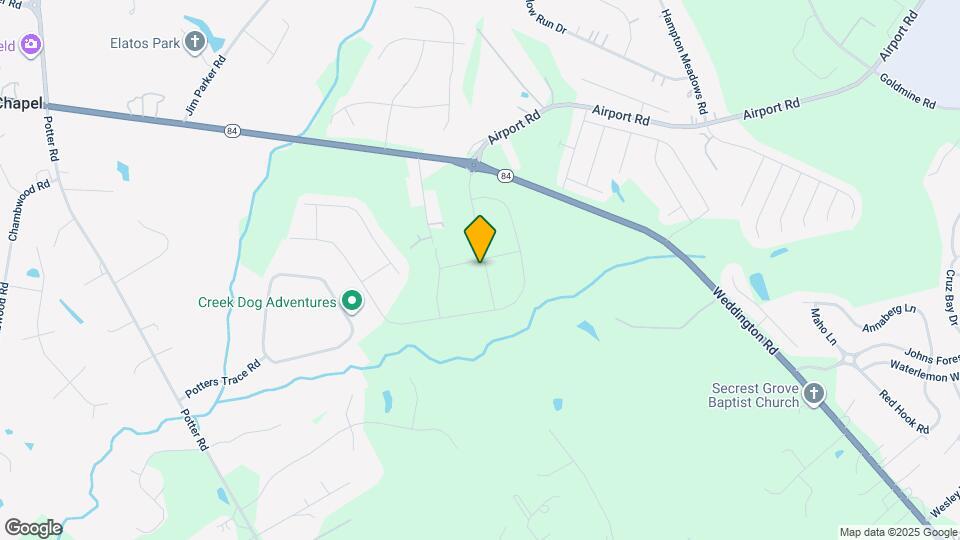Click the Chambwood Rd street label
This screenshot has height=540, width=960.
(x=29, y=210)
